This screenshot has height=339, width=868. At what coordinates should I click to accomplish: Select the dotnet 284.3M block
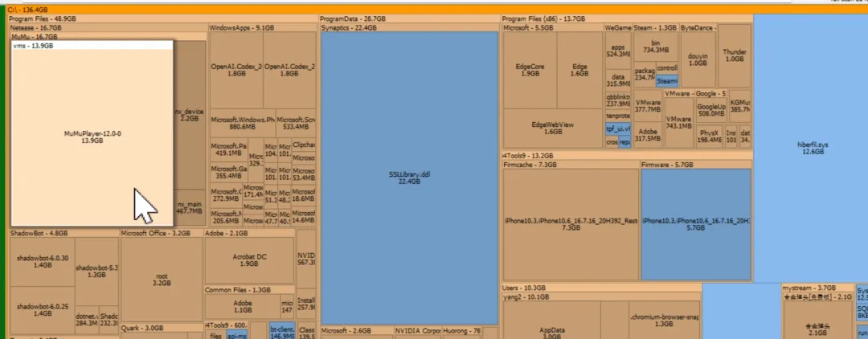(x=87, y=320)
